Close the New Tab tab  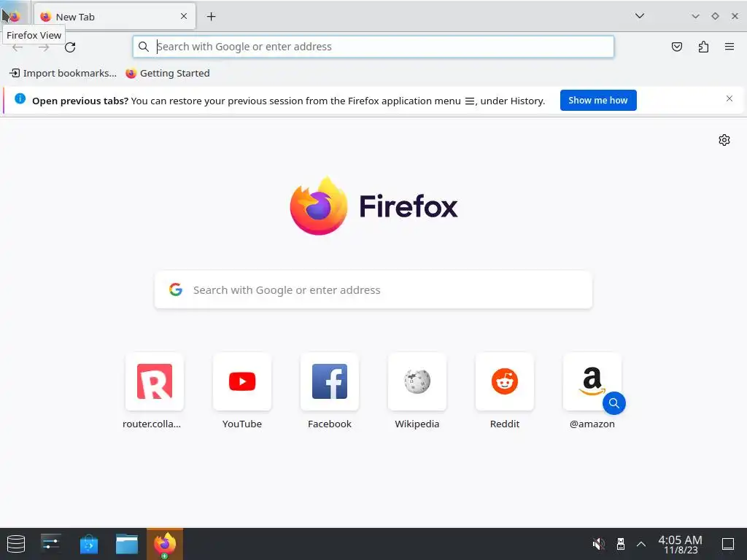point(184,16)
